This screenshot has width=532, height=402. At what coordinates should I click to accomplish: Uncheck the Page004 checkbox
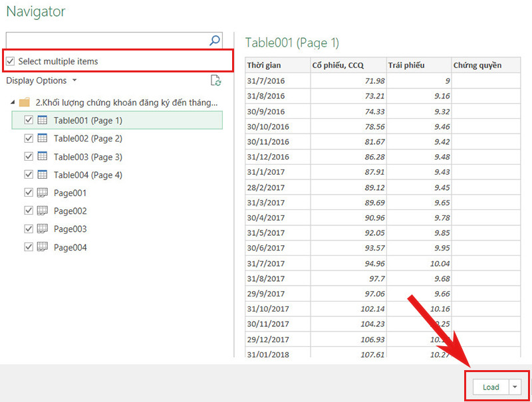pos(28,247)
